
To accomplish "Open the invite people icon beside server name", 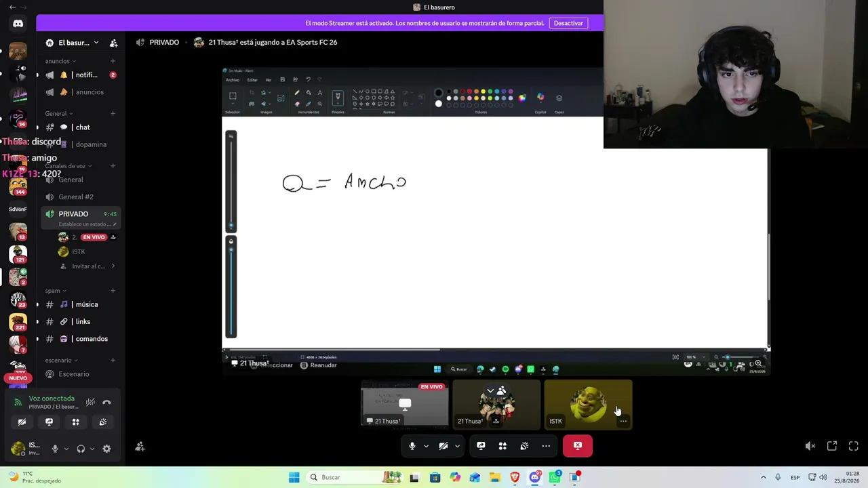I will pyautogui.click(x=113, y=43).
